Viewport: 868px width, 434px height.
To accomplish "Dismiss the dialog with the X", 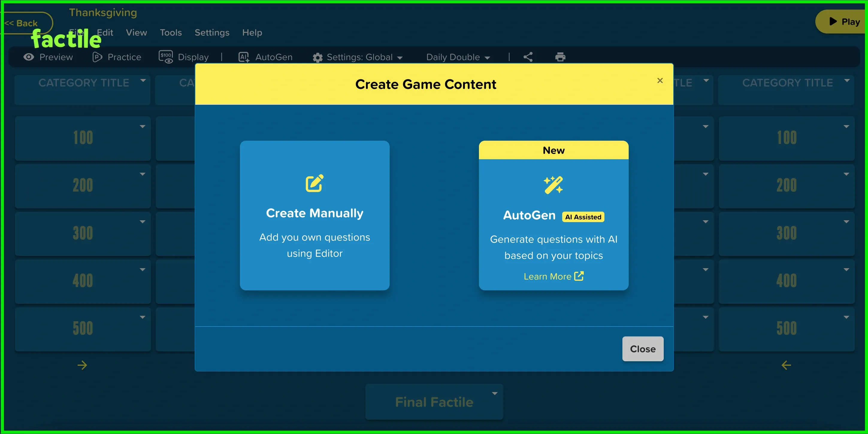I will tap(660, 81).
